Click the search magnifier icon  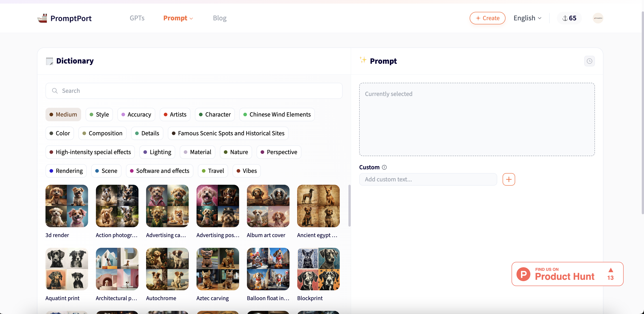pyautogui.click(x=55, y=91)
